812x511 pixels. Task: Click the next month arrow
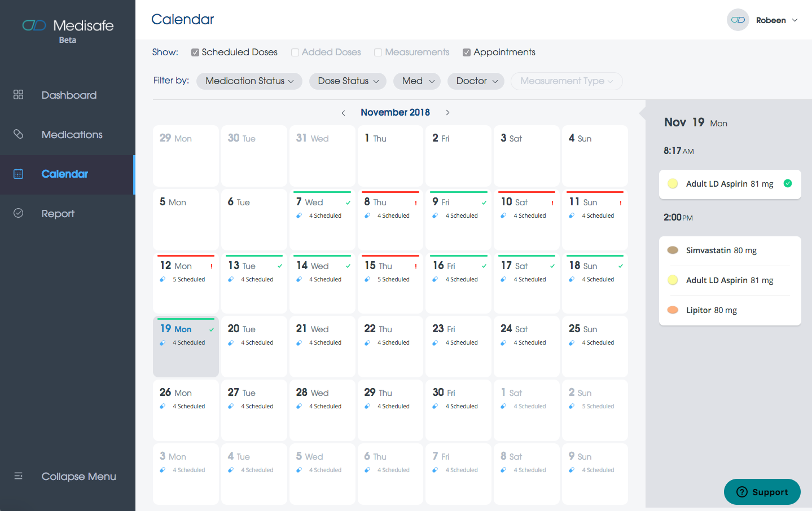447,112
